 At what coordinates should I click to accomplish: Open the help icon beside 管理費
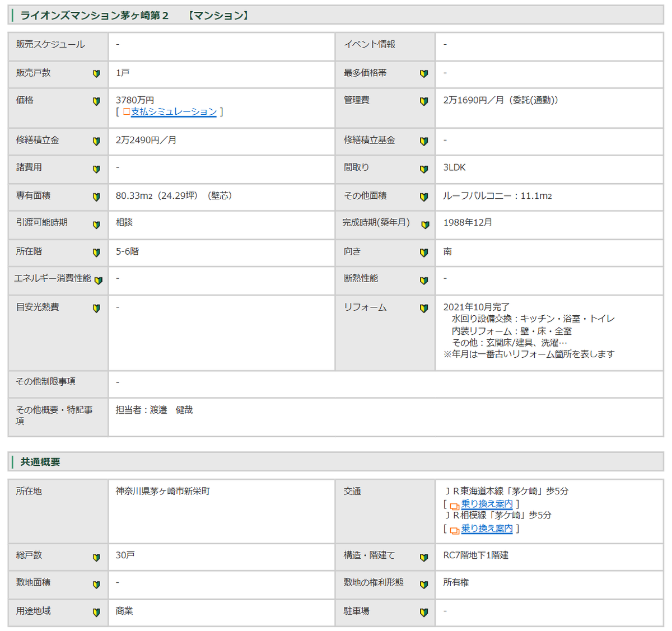(x=424, y=101)
